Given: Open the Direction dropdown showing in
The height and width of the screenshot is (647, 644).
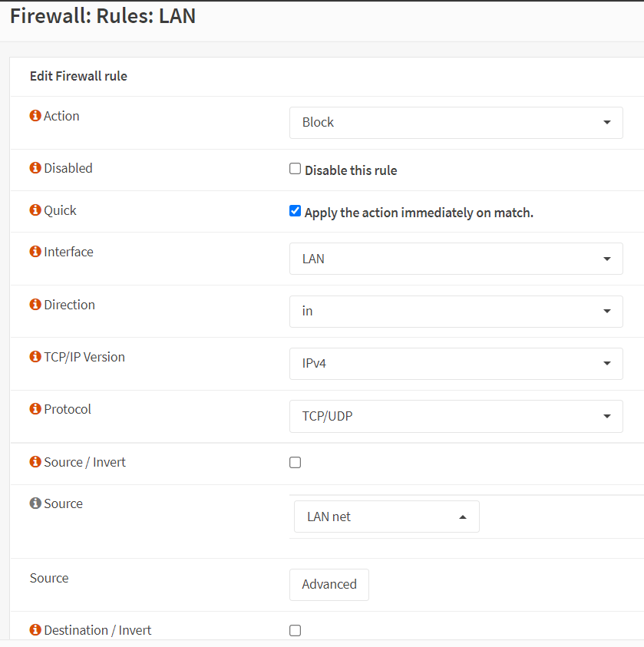Looking at the screenshot, I should coord(456,312).
